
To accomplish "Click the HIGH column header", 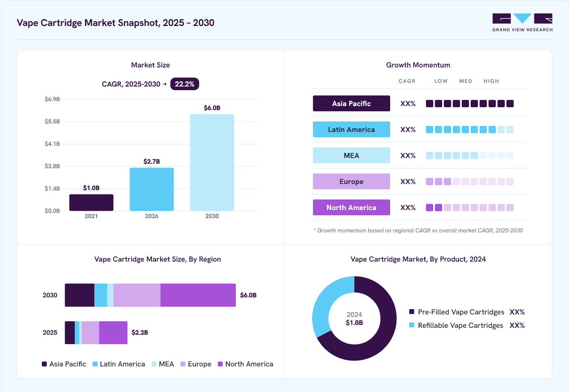I will pos(491,81).
